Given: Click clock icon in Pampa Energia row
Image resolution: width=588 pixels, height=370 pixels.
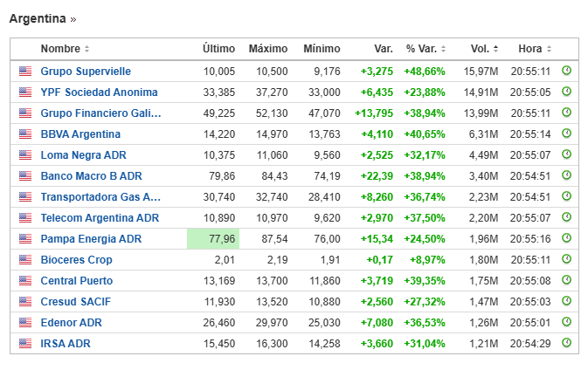Looking at the screenshot, I should point(567,238).
